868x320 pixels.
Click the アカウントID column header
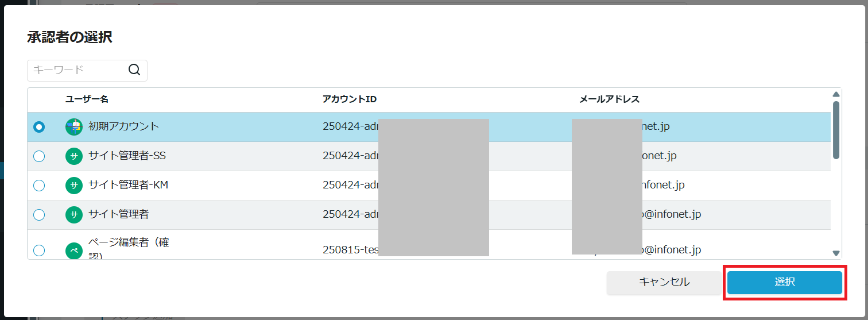(x=349, y=99)
